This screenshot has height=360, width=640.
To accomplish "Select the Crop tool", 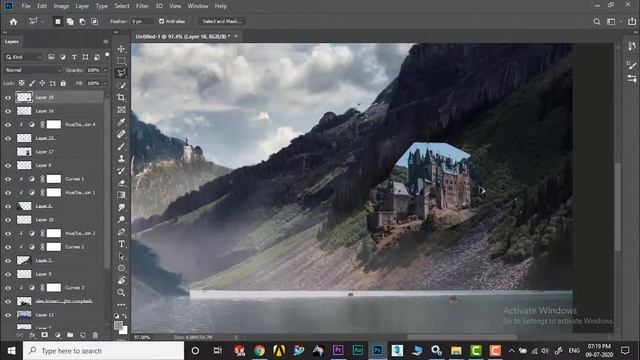I will (x=121, y=98).
